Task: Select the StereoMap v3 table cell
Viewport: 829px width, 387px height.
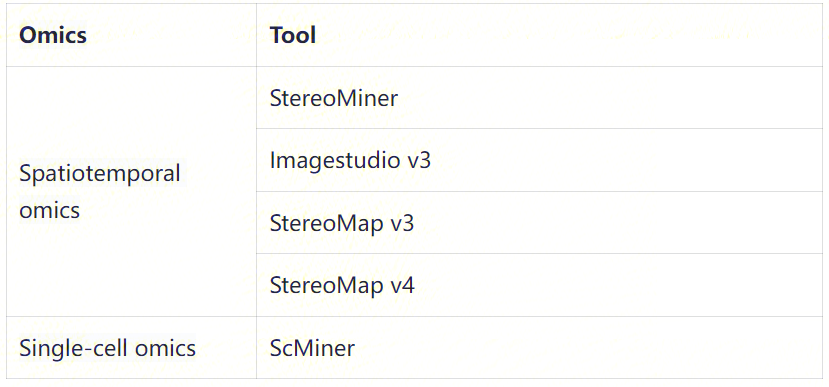Action: (x=539, y=223)
